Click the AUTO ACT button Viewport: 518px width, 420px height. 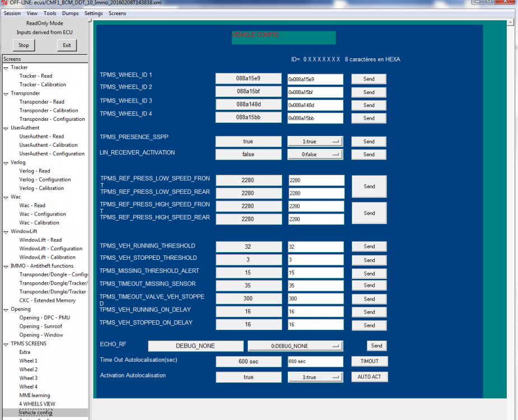click(370, 377)
